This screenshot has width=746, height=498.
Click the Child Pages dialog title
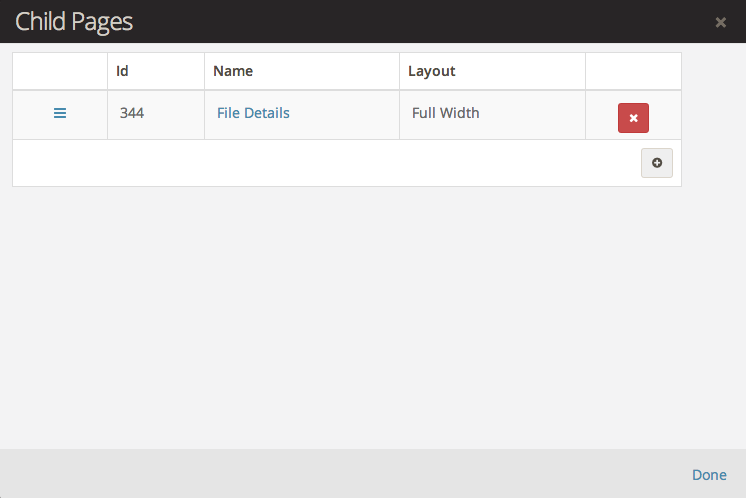point(74,22)
